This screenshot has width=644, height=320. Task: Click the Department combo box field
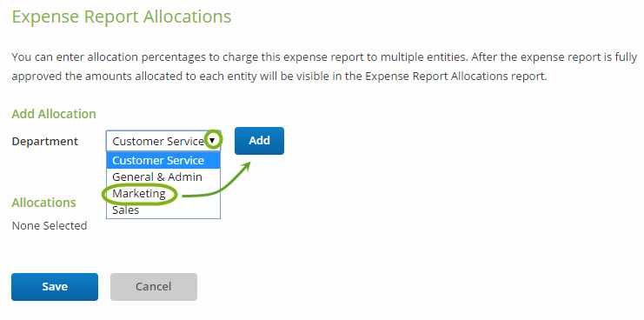point(163,141)
